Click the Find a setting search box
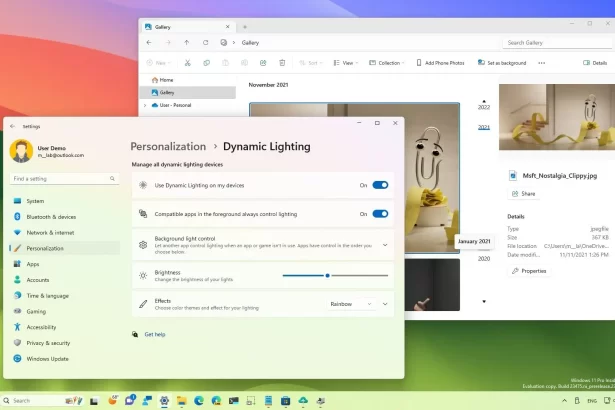This screenshot has width=615, height=410. pyautogui.click(x=60, y=179)
